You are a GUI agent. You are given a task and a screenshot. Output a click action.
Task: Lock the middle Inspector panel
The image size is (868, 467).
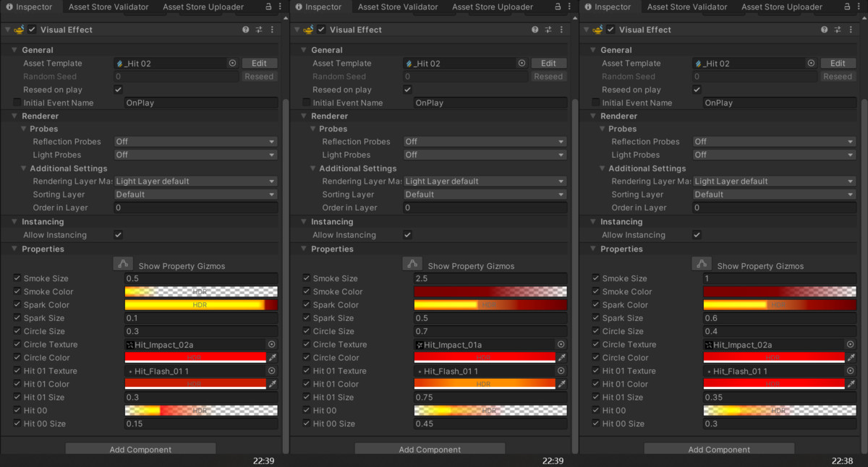(x=558, y=7)
